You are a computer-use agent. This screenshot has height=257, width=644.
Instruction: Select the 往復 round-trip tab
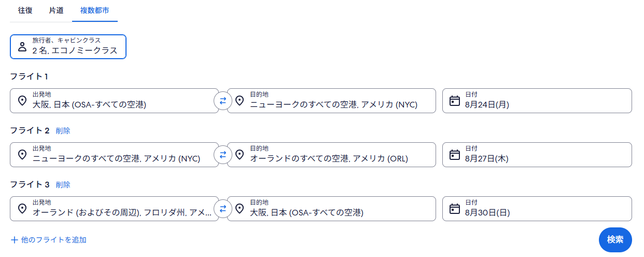[25, 10]
